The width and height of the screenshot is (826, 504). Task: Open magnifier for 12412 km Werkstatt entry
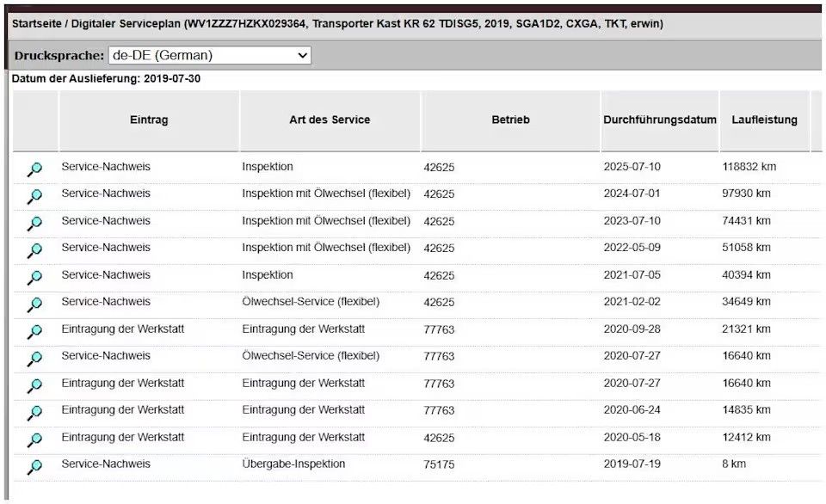tap(34, 440)
